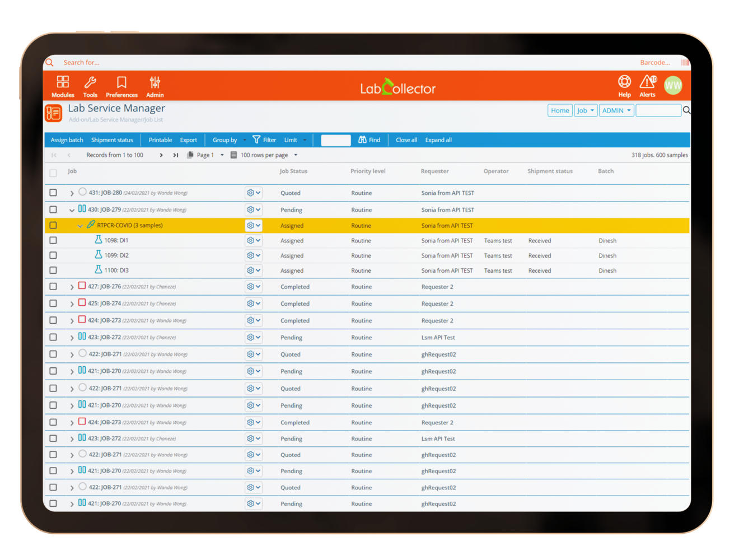Open the Group by dropdown
This screenshot has width=739, height=560.
pos(229,140)
